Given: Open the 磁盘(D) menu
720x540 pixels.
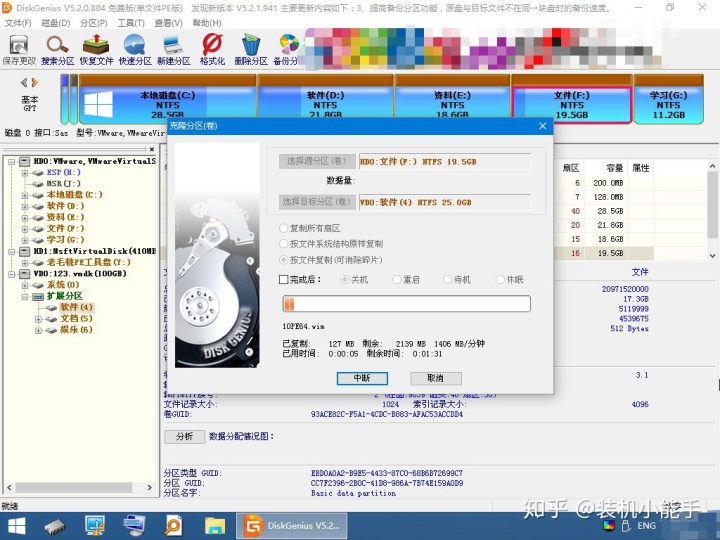Looking at the screenshot, I should pos(56,23).
